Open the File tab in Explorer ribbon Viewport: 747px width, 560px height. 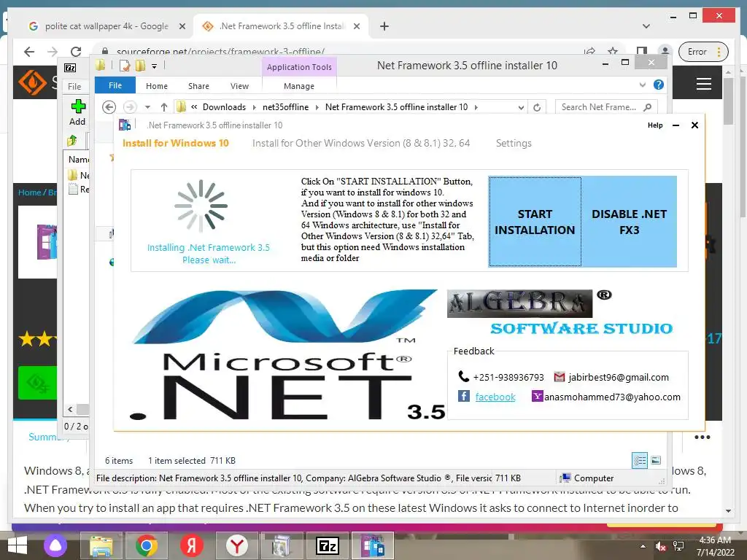(115, 85)
